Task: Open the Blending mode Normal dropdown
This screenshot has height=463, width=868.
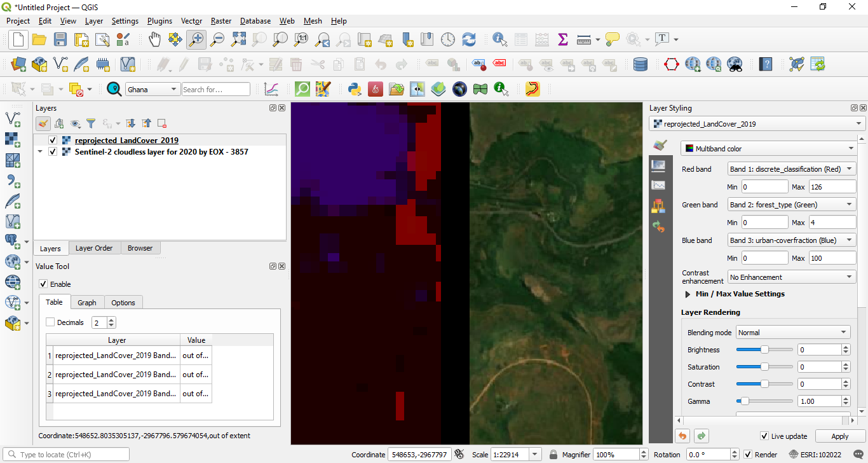Action: [x=793, y=333]
